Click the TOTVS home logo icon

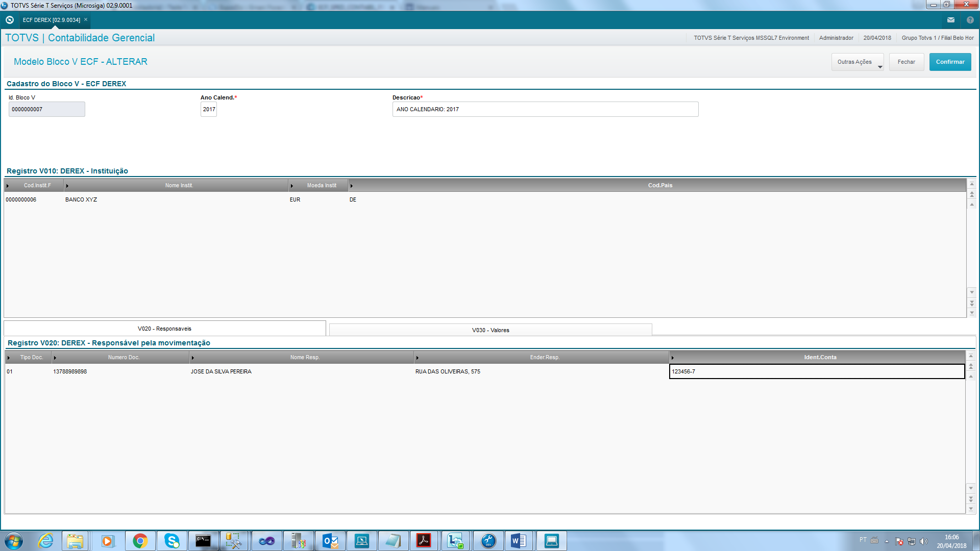point(9,20)
